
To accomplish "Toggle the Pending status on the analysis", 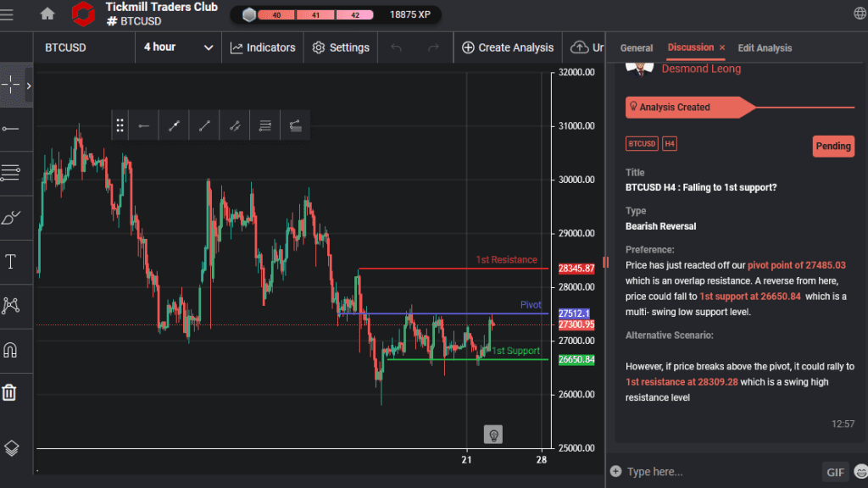I will tap(833, 146).
